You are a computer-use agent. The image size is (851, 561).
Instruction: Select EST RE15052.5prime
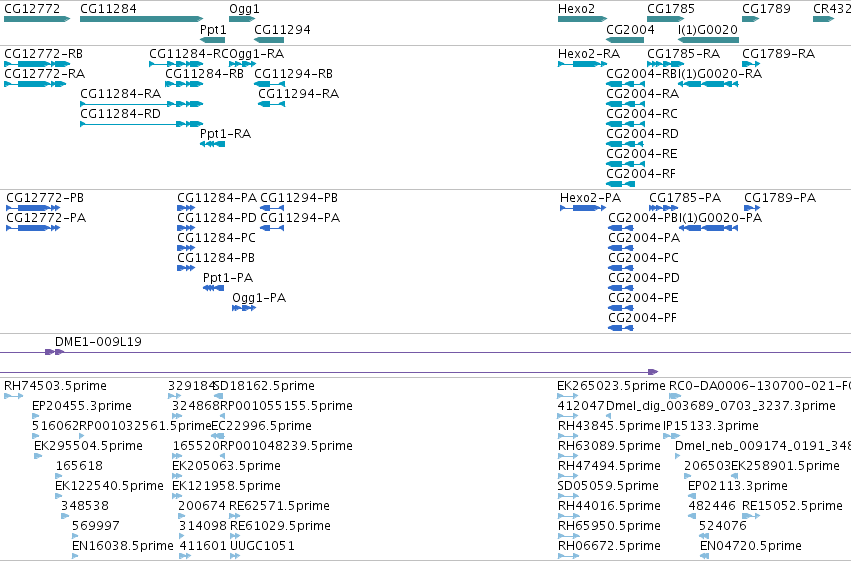pyautogui.click(x=792, y=506)
